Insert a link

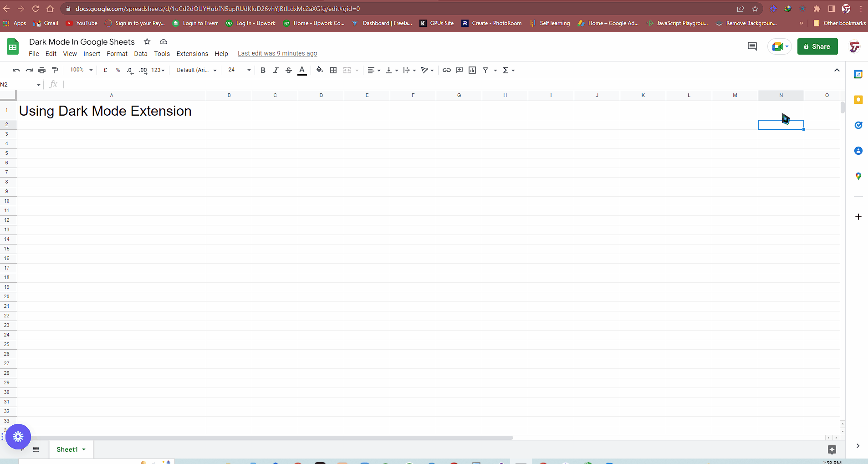coord(446,70)
